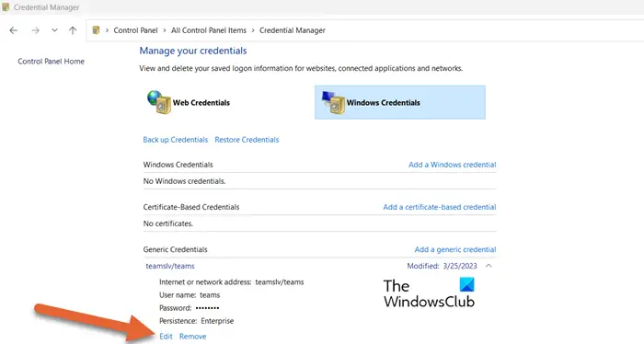Open chevron after All Control Panel Items
644x344 pixels.
pyautogui.click(x=253, y=30)
